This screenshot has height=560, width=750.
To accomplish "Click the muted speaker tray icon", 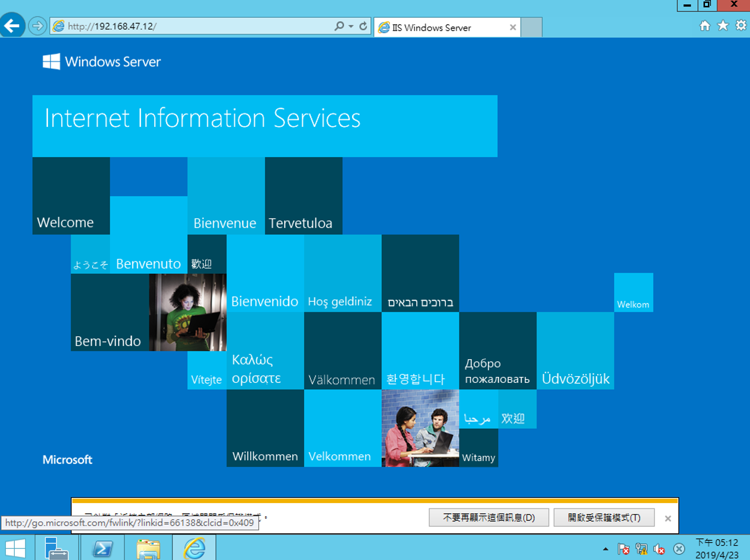I will (x=659, y=549).
